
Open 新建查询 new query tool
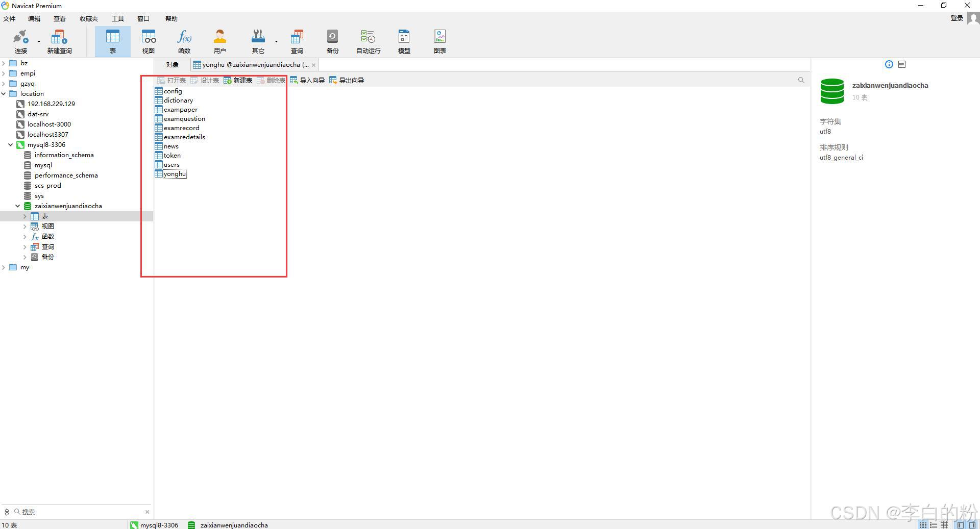point(59,41)
